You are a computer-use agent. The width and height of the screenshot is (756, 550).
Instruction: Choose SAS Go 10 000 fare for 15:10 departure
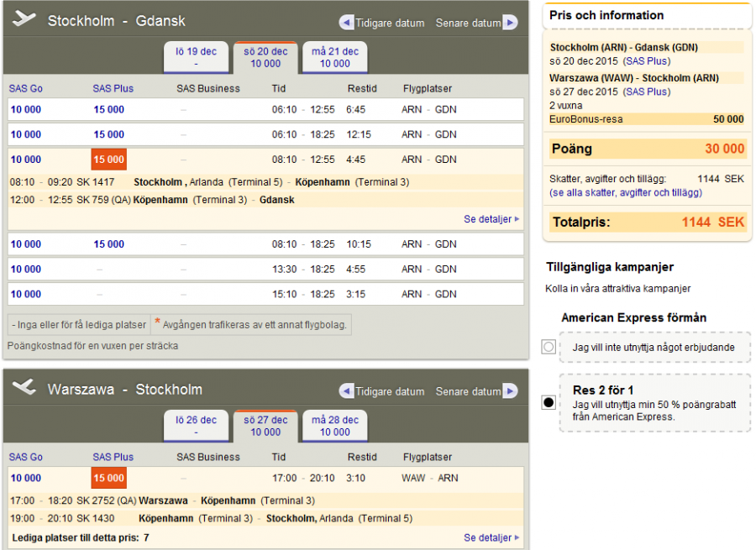(x=25, y=294)
